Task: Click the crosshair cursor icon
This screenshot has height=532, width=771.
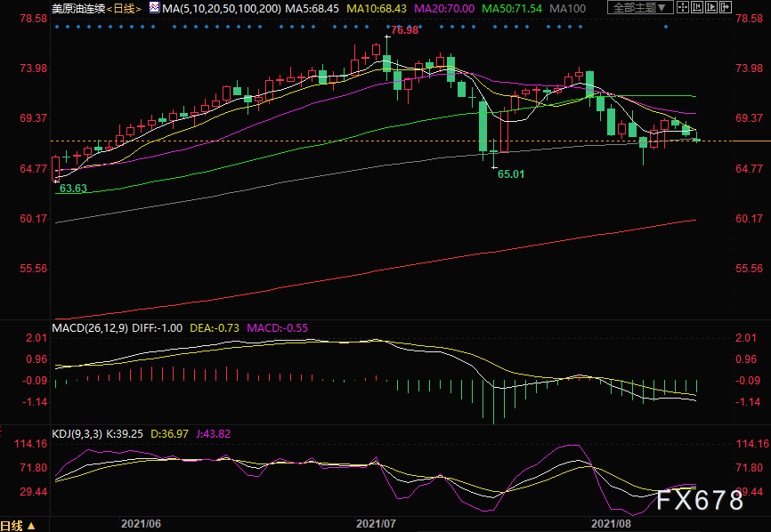Action: 683,7
